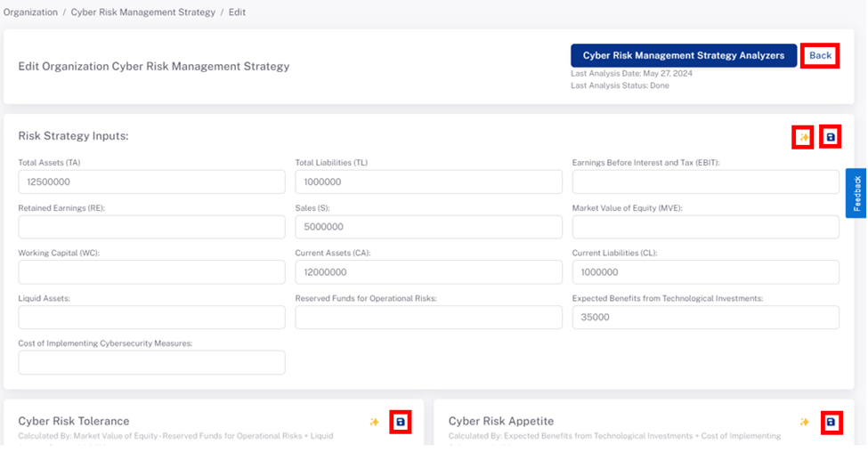
Task: Click the sparkle icon beside Cyber Risk Appetite
Action: point(804,422)
